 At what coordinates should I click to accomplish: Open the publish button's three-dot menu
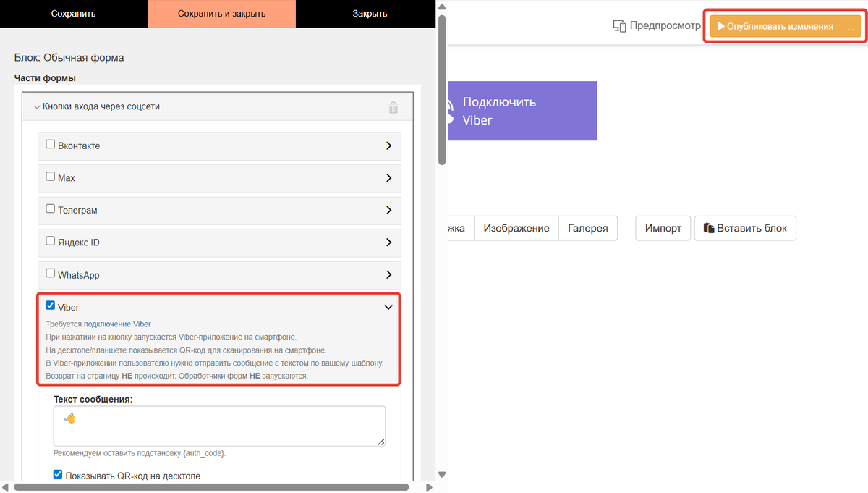click(851, 27)
